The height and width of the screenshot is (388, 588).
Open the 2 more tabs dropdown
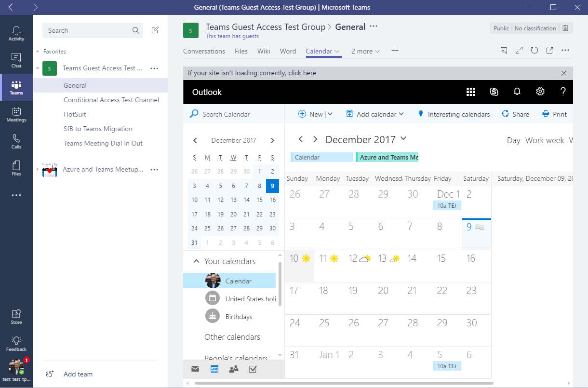365,51
